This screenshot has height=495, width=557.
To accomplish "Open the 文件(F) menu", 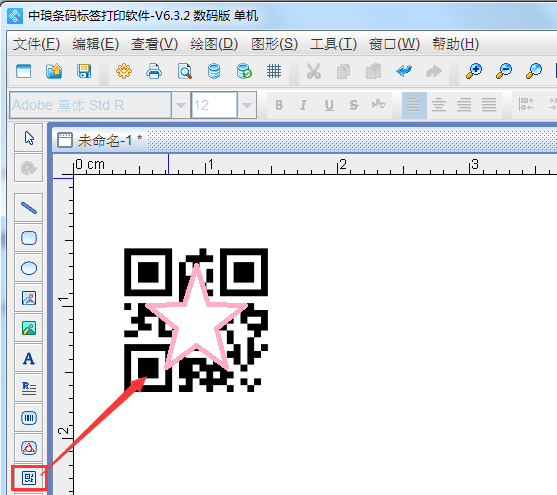I will (x=36, y=44).
